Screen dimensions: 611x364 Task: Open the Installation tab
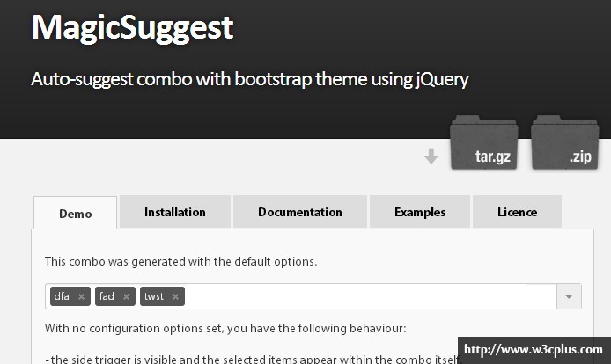[x=175, y=212]
